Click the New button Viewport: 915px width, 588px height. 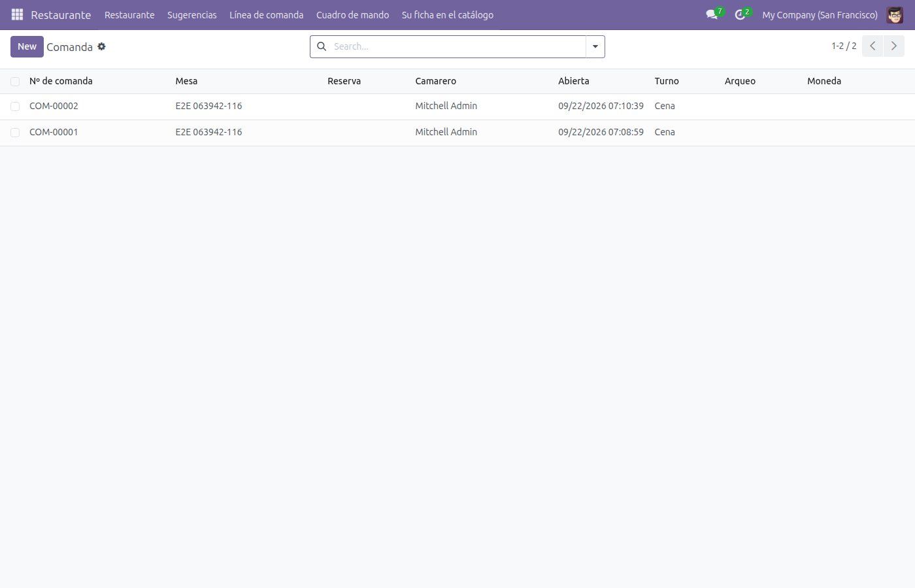(x=27, y=46)
